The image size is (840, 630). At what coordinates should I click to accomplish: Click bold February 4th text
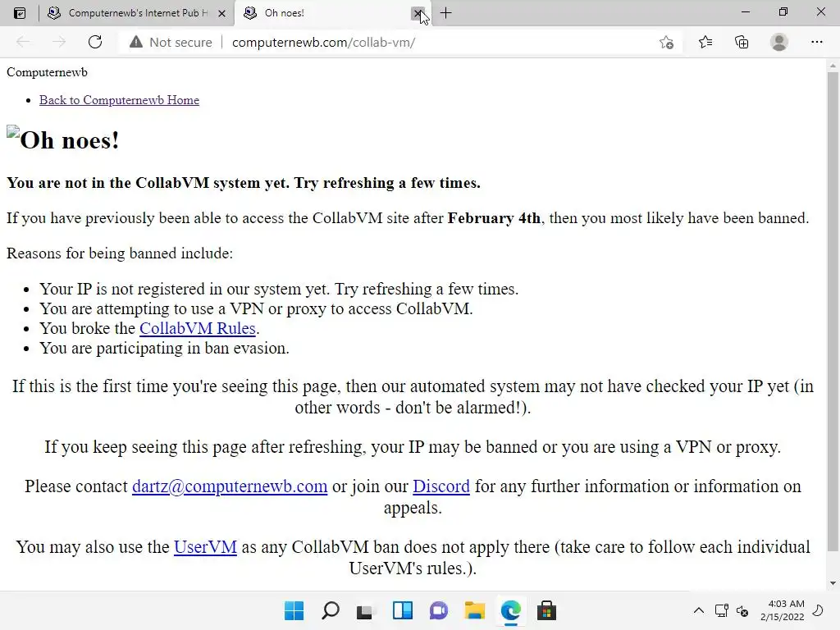494,218
